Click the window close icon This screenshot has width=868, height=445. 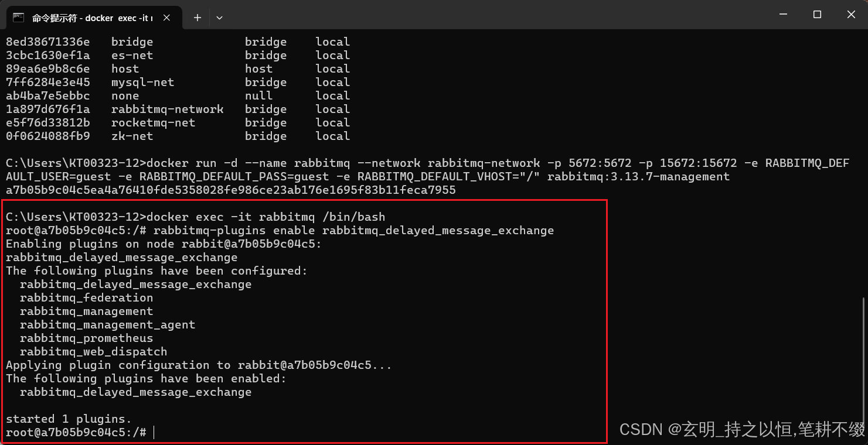pyautogui.click(x=851, y=14)
